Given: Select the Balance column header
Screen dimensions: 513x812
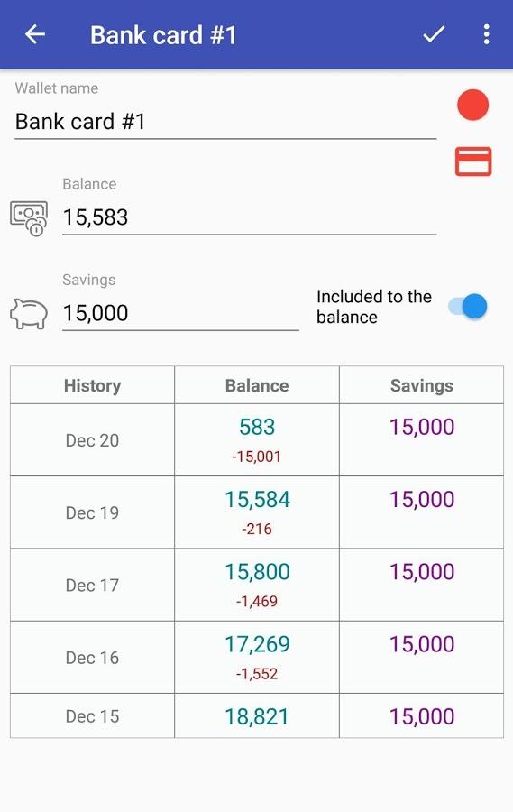Looking at the screenshot, I should [x=257, y=385].
